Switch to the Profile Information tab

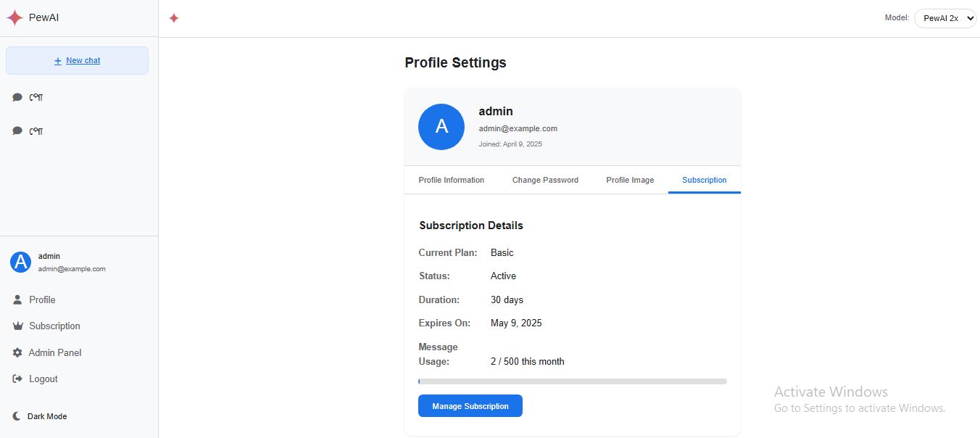click(451, 180)
